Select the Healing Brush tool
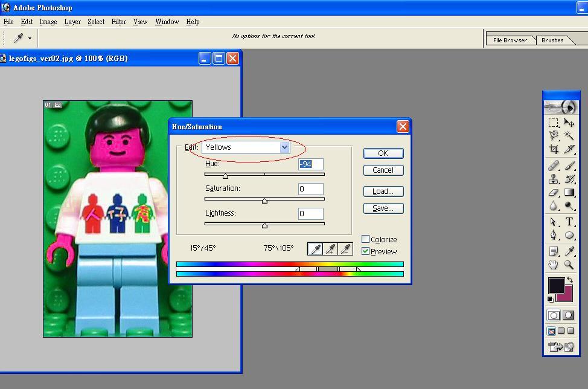Image resolution: width=588 pixels, height=389 pixels. [x=554, y=166]
